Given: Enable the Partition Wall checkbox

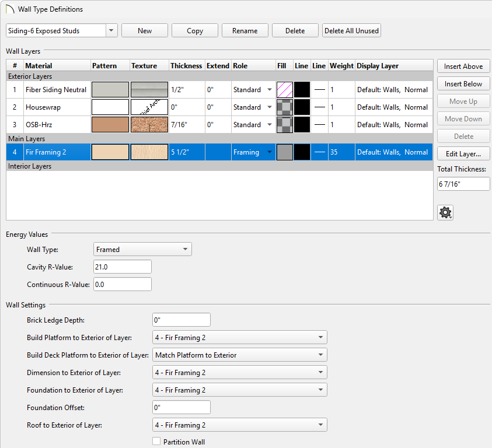Looking at the screenshot, I should [x=156, y=442].
